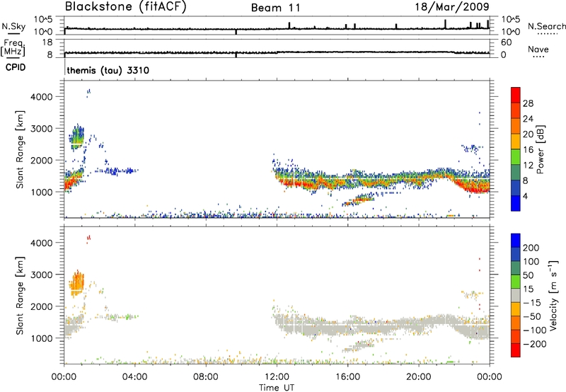Click the 'CPID' label
This screenshot has height=392, width=566.
pos(16,67)
